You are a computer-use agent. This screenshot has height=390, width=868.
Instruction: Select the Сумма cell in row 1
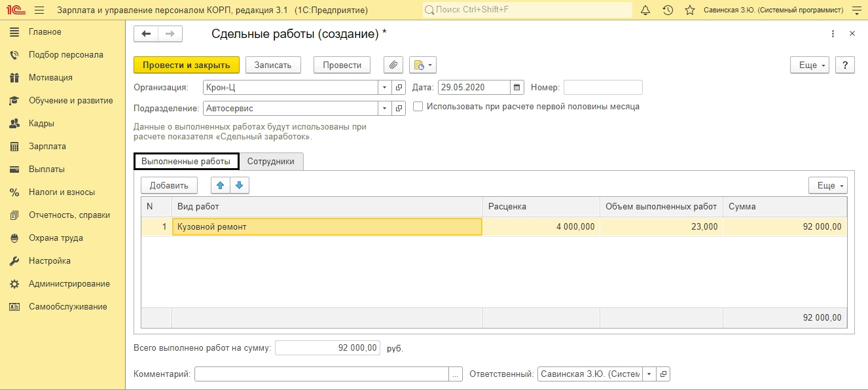785,227
